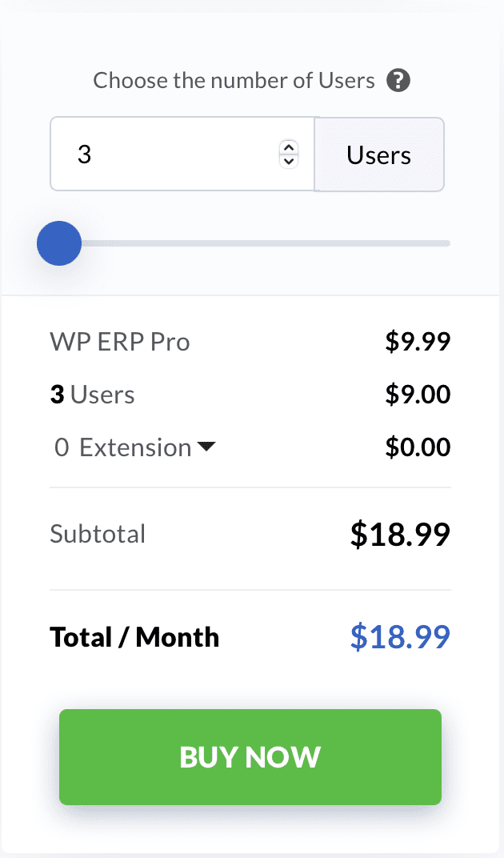This screenshot has width=504, height=858.
Task: Click the $9.00 users price
Action: pos(418,395)
